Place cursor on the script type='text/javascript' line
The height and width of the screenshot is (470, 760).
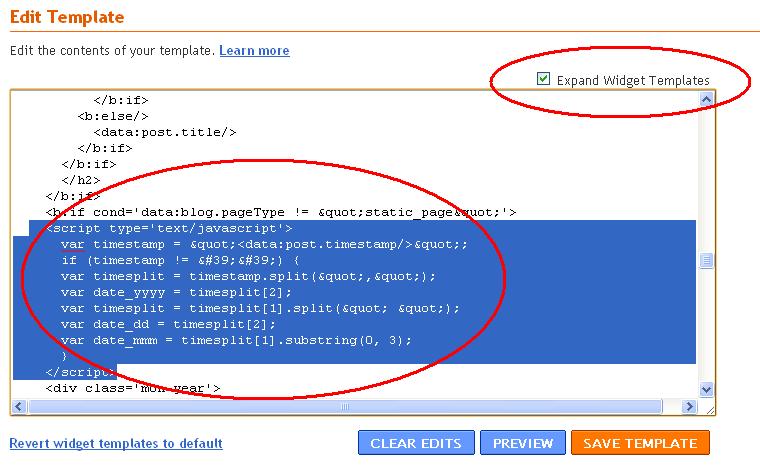coord(170,228)
